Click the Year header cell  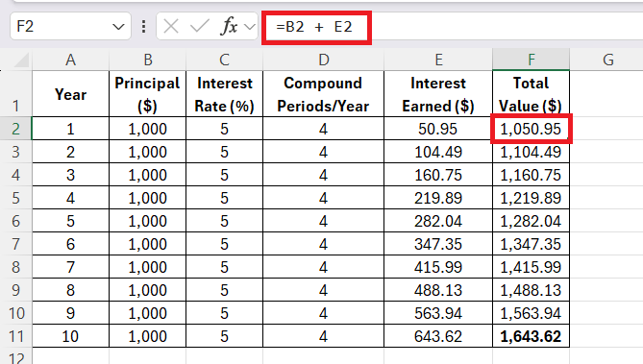[70, 94]
